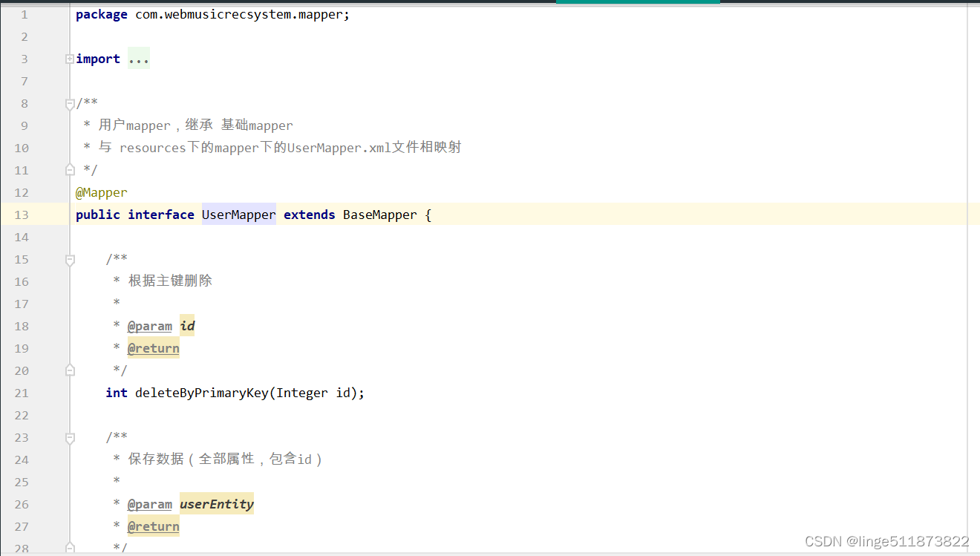Screen dimensions: 980x556
Task: Click the @return tag on line 19
Action: [154, 348]
